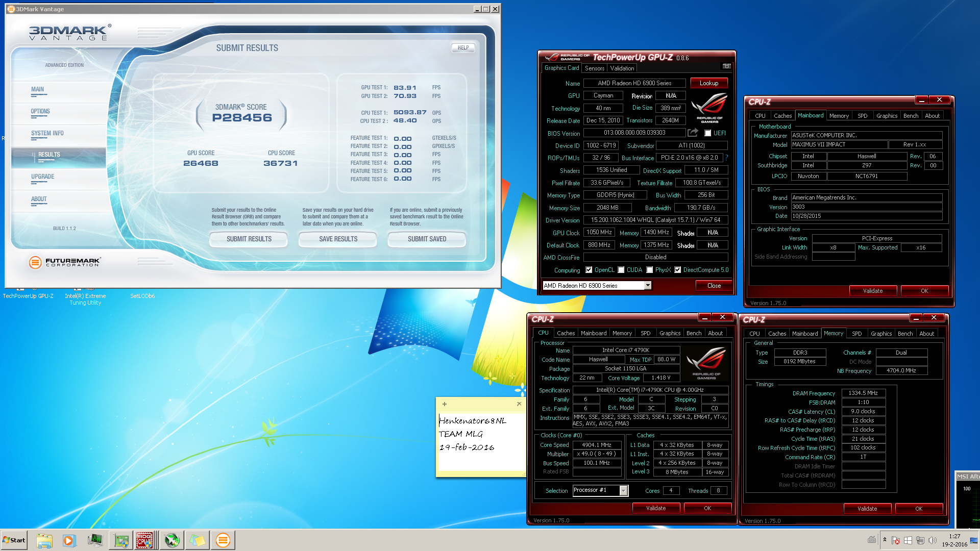Image resolution: width=980 pixels, height=551 pixels.
Task: Click the Futuremark Corporation logo
Action: 65,262
